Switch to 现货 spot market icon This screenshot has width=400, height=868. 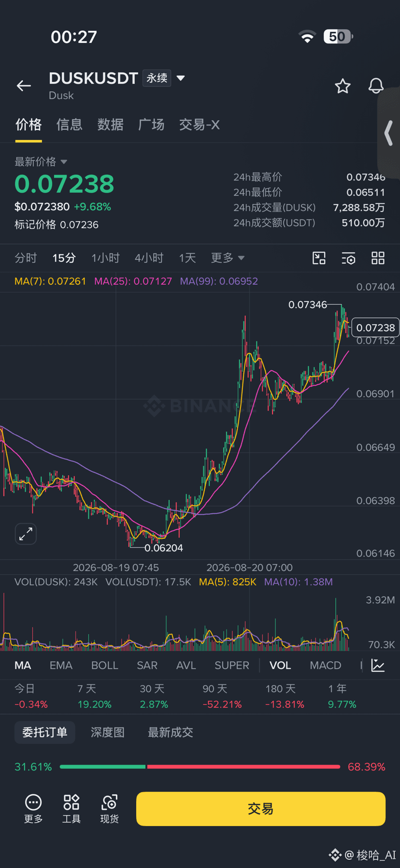(x=110, y=809)
